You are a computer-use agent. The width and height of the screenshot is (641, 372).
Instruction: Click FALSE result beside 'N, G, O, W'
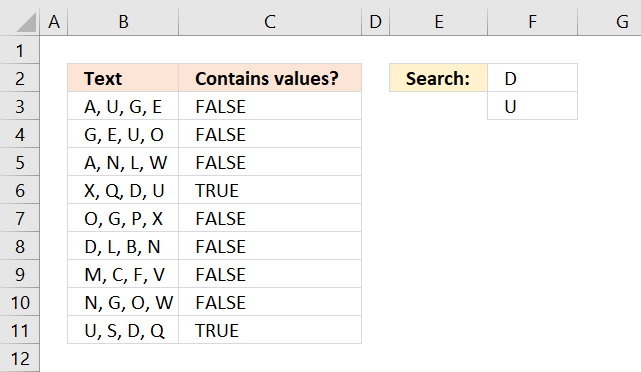coord(270,302)
